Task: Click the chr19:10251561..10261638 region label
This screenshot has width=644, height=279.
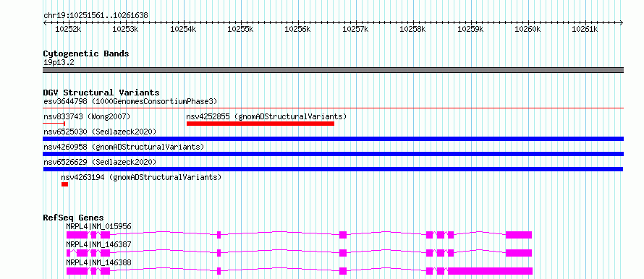Action: [x=96, y=16]
